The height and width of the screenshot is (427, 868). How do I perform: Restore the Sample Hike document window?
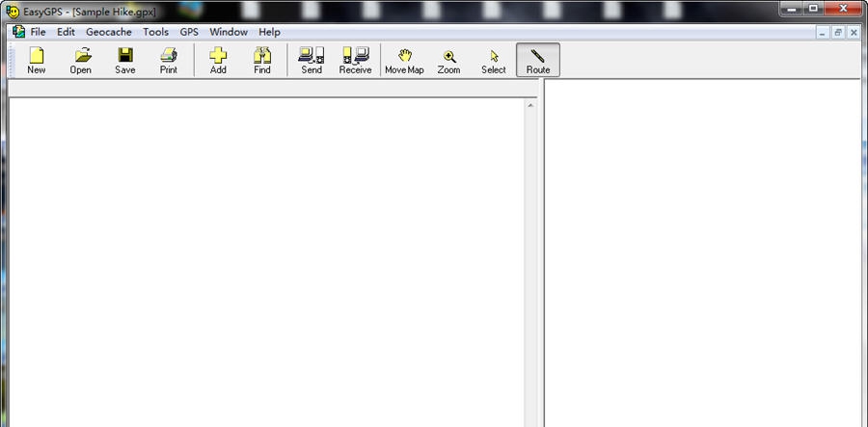click(838, 33)
